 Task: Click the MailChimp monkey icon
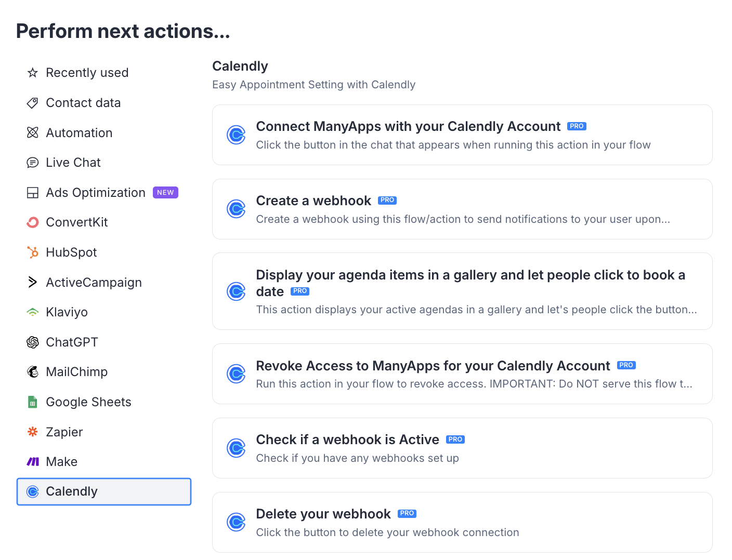point(32,372)
